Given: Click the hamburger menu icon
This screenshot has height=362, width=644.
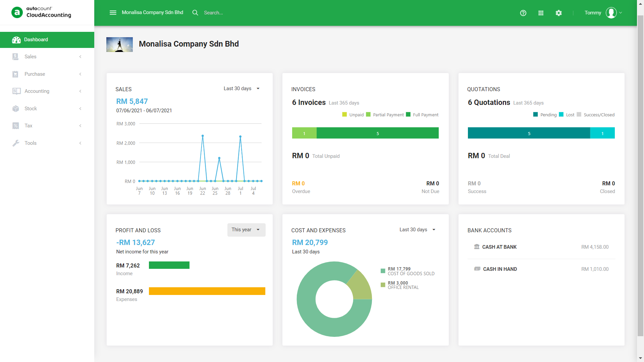Looking at the screenshot, I should [x=113, y=13].
